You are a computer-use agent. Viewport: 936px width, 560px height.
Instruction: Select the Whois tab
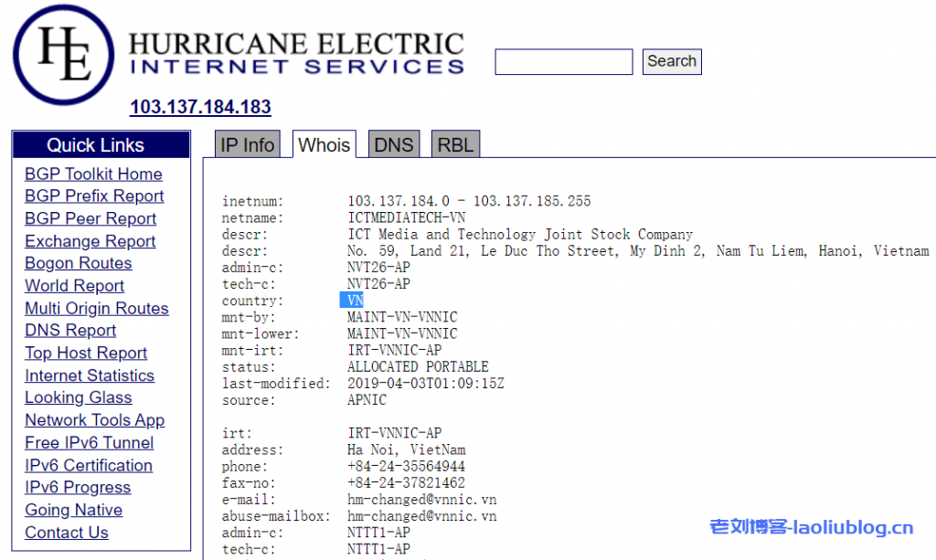324,144
